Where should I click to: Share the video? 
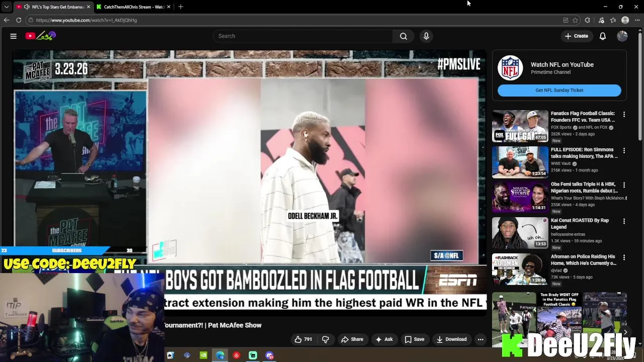tap(352, 339)
